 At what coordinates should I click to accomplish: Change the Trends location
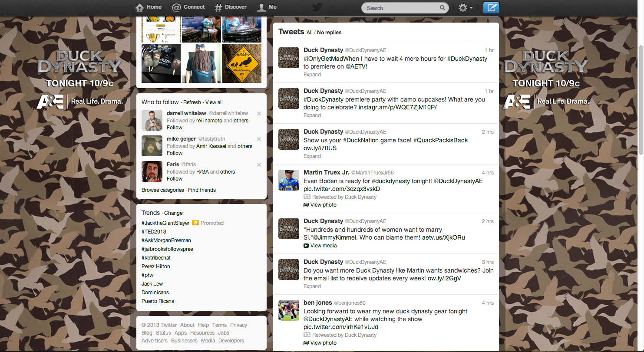tap(173, 213)
